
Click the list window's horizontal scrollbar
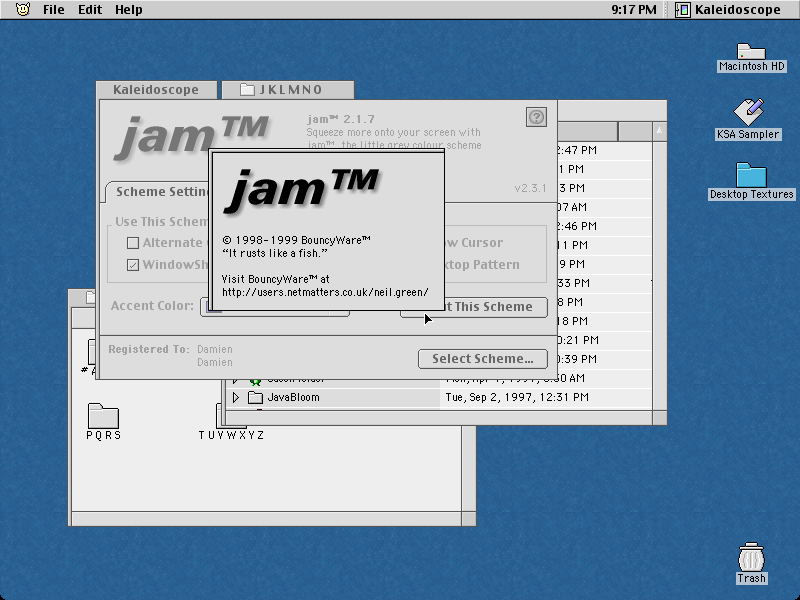(x=439, y=418)
